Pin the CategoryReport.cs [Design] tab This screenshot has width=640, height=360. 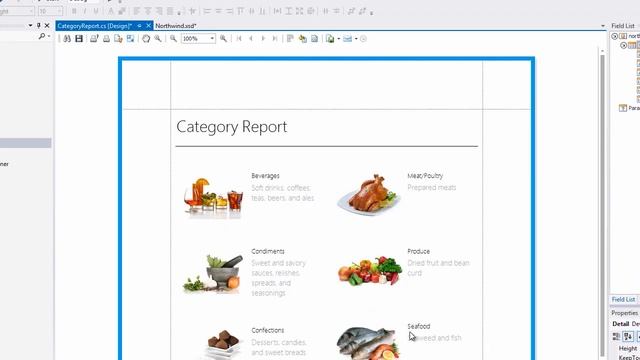click(139, 26)
